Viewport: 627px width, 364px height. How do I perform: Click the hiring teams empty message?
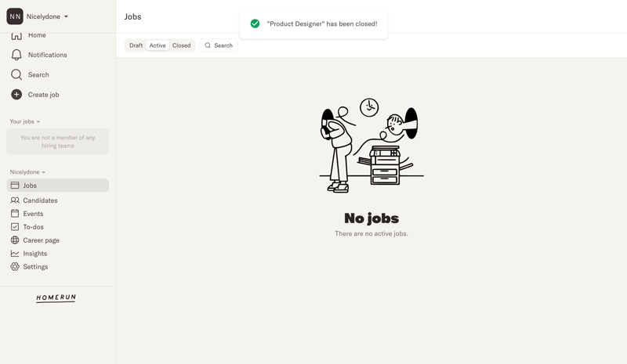(x=58, y=142)
